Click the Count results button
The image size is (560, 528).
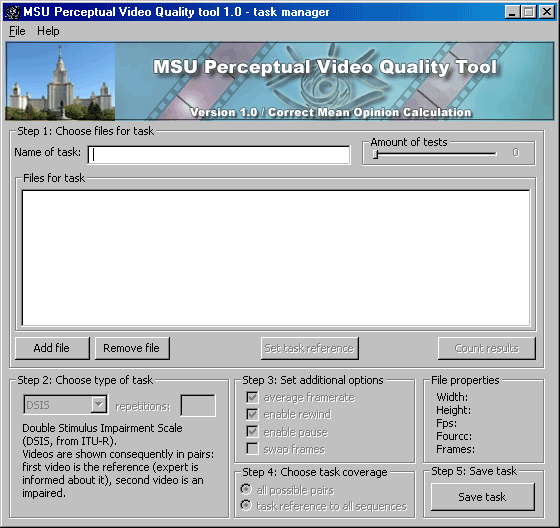tap(487, 348)
